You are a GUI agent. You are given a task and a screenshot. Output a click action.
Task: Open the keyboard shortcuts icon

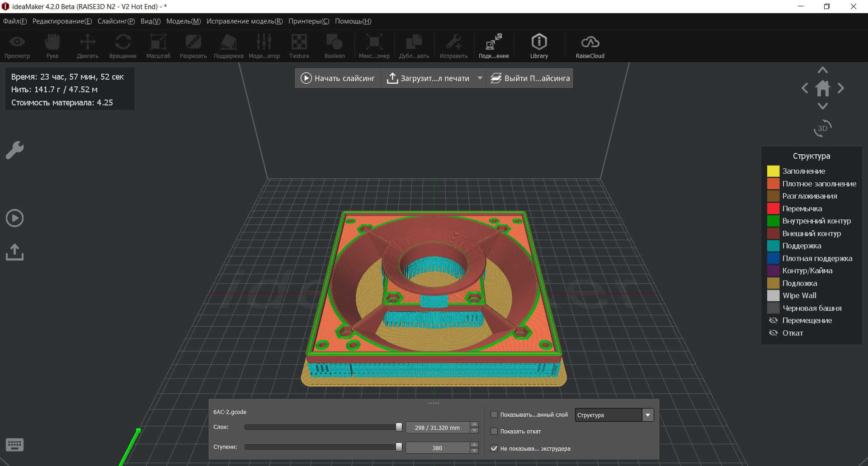(x=14, y=445)
